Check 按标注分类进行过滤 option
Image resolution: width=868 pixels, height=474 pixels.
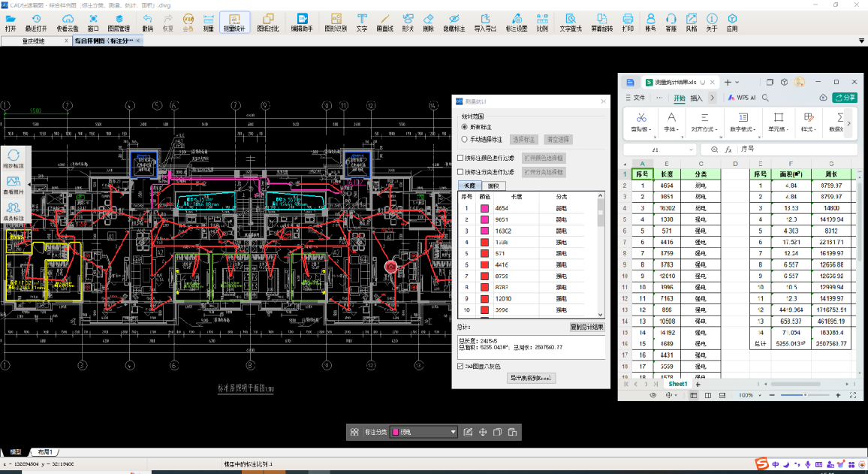click(x=460, y=172)
